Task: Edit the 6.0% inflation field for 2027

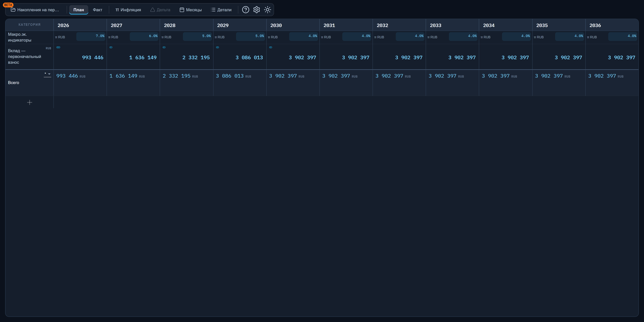Action: click(x=144, y=37)
